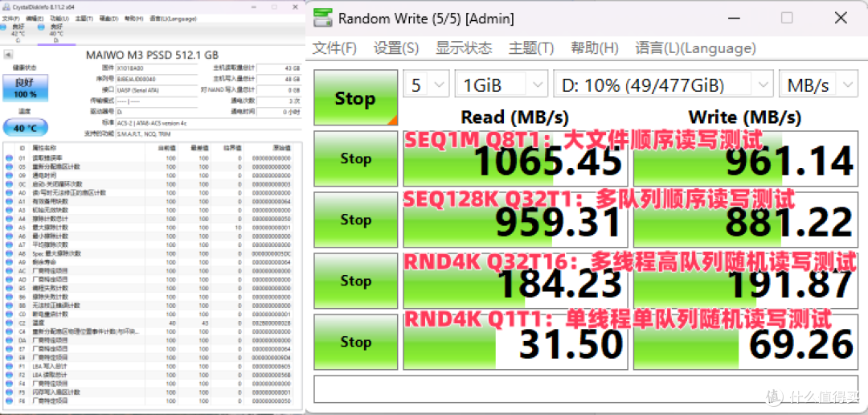Open 帮助(H) menu in CrystalDiskMark
This screenshot has width=868, height=415.
[x=595, y=47]
